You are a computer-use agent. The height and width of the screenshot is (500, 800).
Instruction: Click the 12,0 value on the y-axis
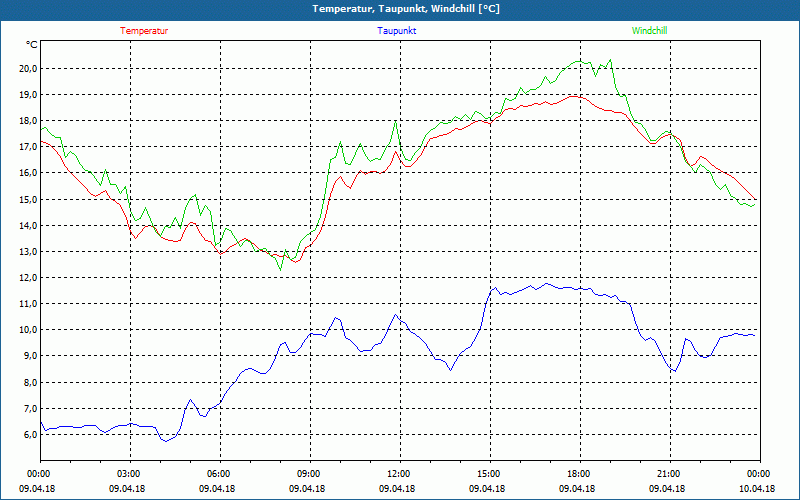[x=26, y=278]
